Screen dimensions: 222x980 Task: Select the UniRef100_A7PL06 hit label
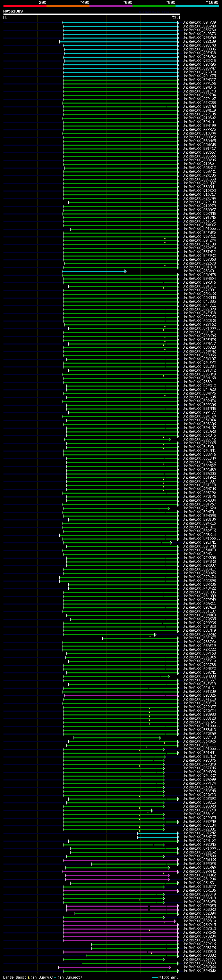[x=199, y=84]
